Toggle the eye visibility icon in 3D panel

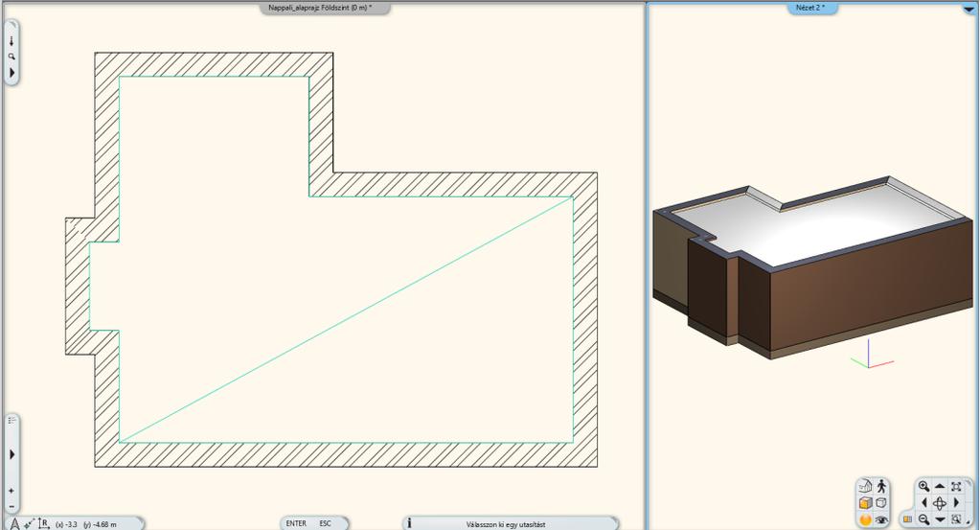881,519
